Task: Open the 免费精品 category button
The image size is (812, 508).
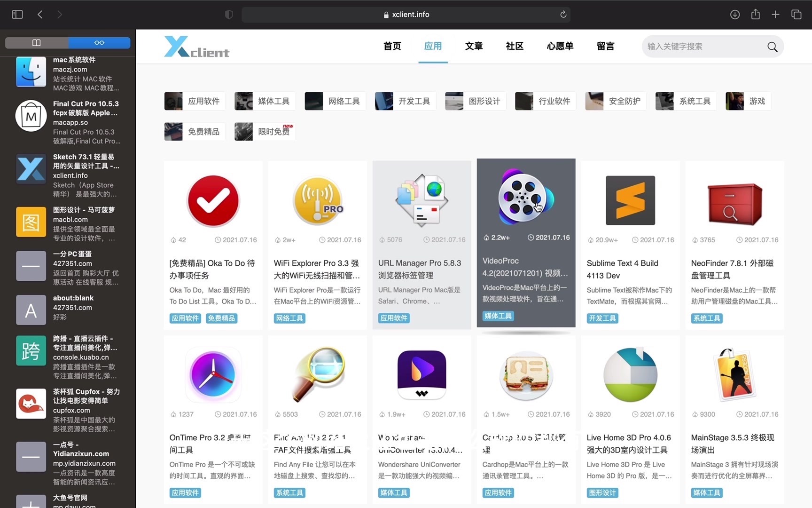Action: tap(195, 132)
